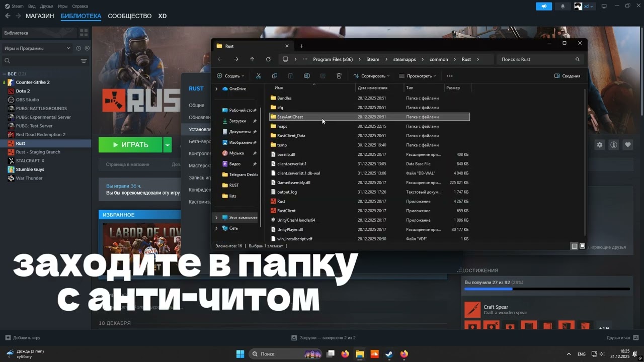Switch to thumbnails view icon in Explorer
Viewport: 644px width, 362px height.
[582, 246]
